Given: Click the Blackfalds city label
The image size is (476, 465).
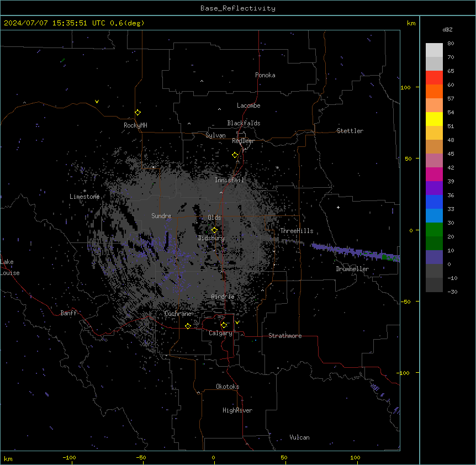Looking at the screenshot, I should coord(244,123).
